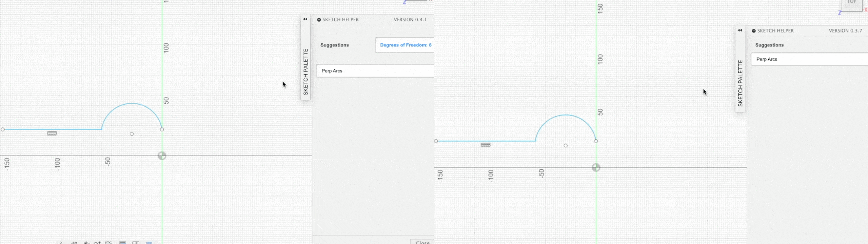This screenshot has height=244, width=868.
Task: Select the arc endpoint on the green axis, left sketch
Action: pyautogui.click(x=162, y=129)
